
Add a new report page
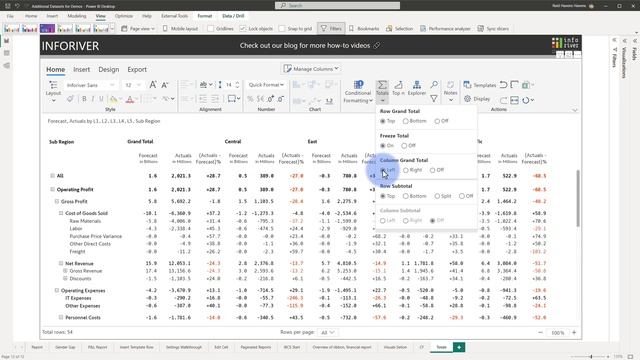pyautogui.click(x=459, y=347)
